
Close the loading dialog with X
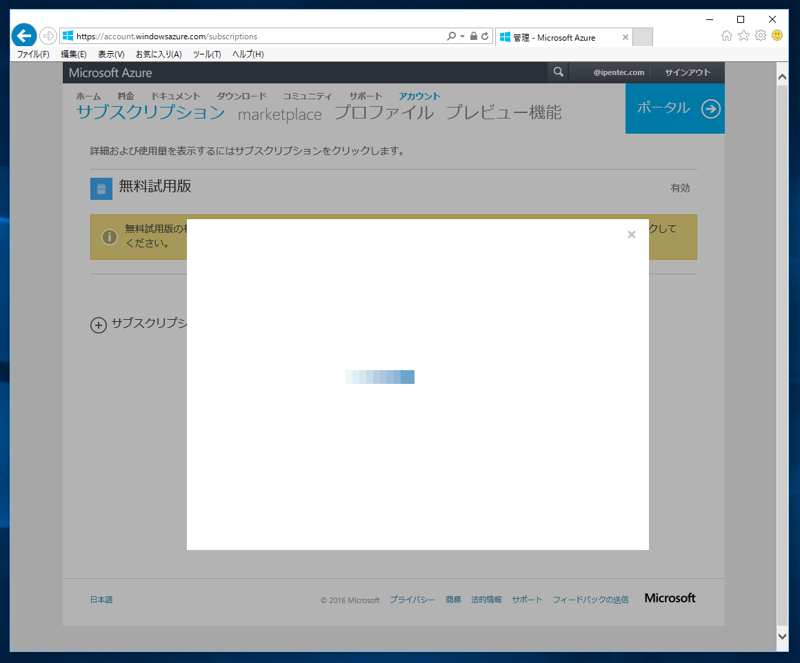[632, 234]
